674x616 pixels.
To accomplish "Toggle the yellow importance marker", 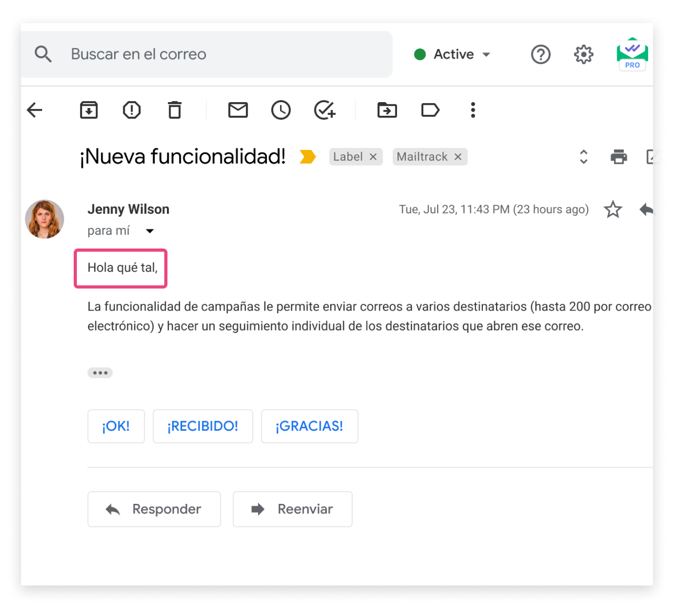I will [308, 157].
